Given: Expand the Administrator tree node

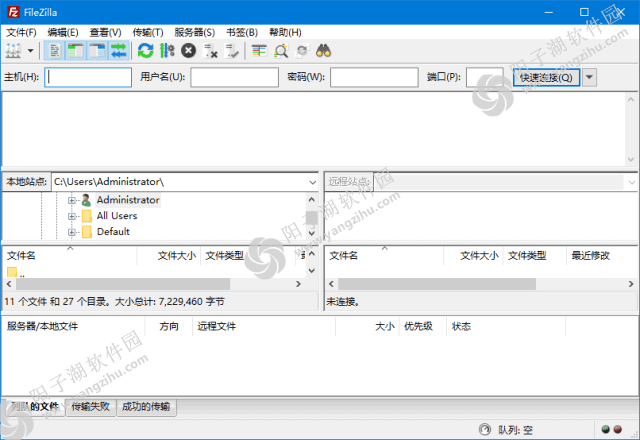Looking at the screenshot, I should coord(72,200).
